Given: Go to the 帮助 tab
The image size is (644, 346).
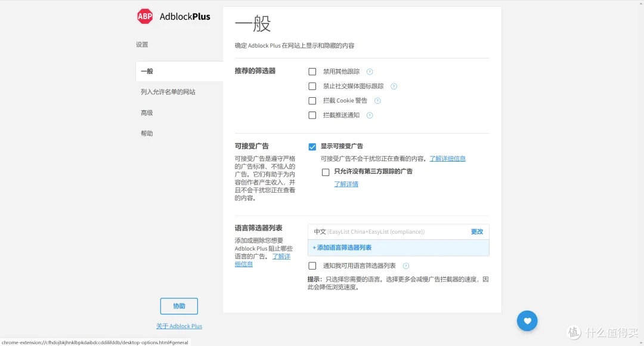Looking at the screenshot, I should [x=147, y=134].
